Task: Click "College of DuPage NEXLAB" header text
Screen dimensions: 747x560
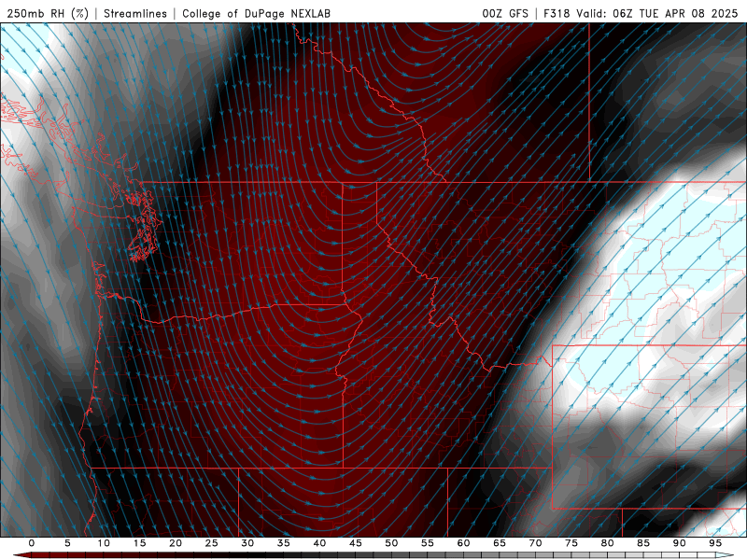Action: (x=256, y=13)
